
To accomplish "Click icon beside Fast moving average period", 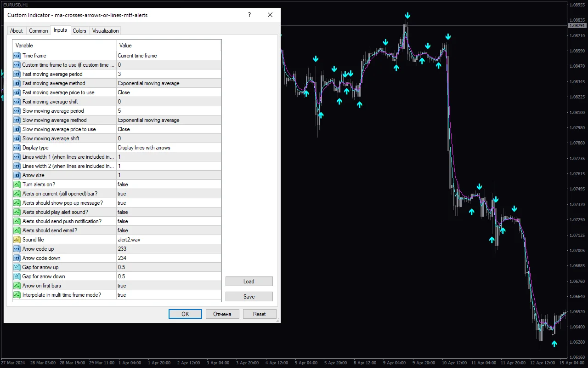I will point(17,74).
